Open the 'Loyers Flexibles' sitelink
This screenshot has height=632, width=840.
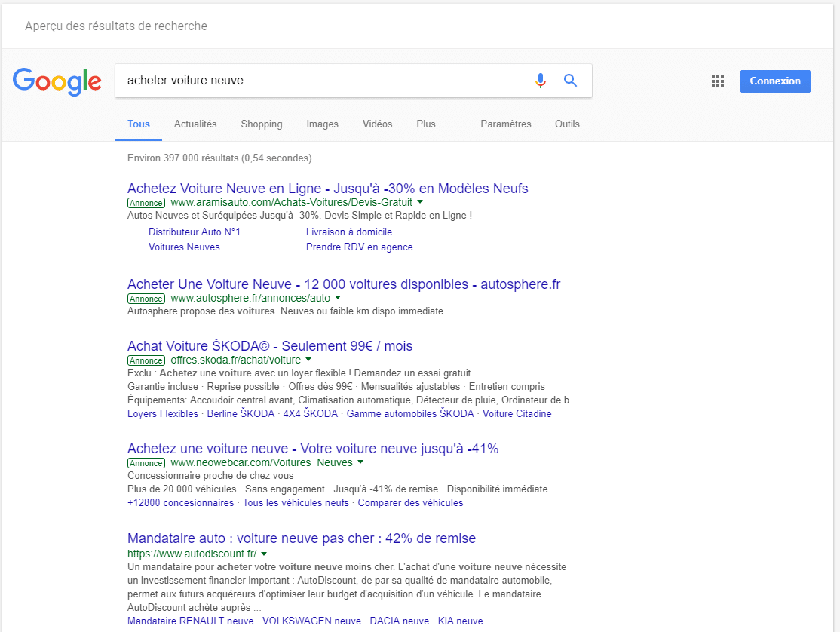point(163,413)
